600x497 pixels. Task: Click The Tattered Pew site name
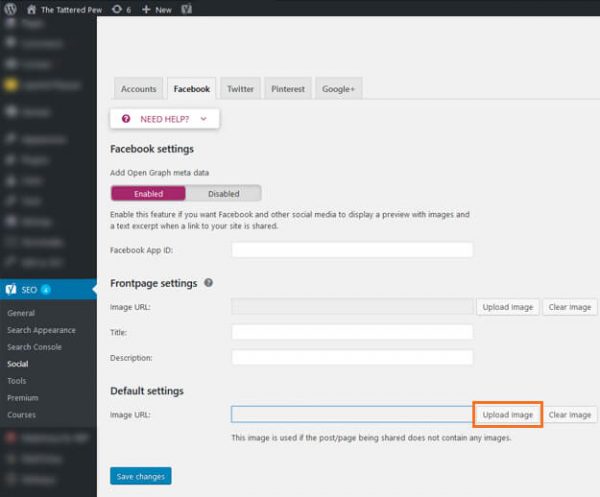pyautogui.click(x=72, y=10)
